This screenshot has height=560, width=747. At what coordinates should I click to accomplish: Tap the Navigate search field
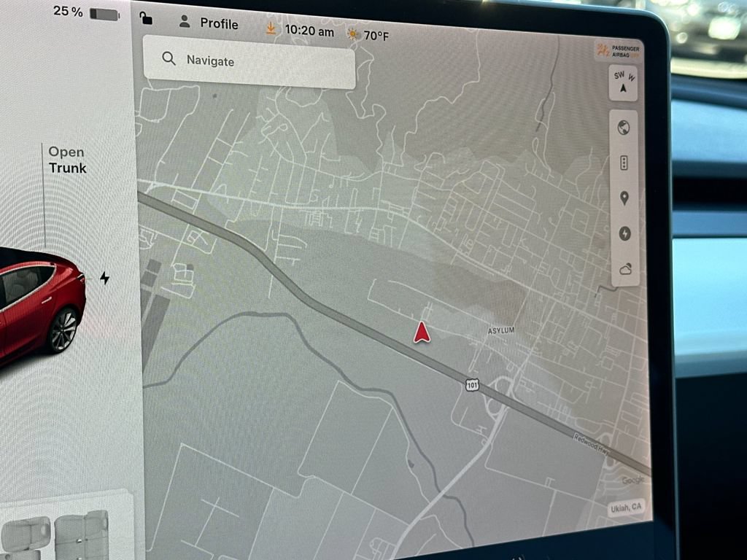(x=249, y=62)
